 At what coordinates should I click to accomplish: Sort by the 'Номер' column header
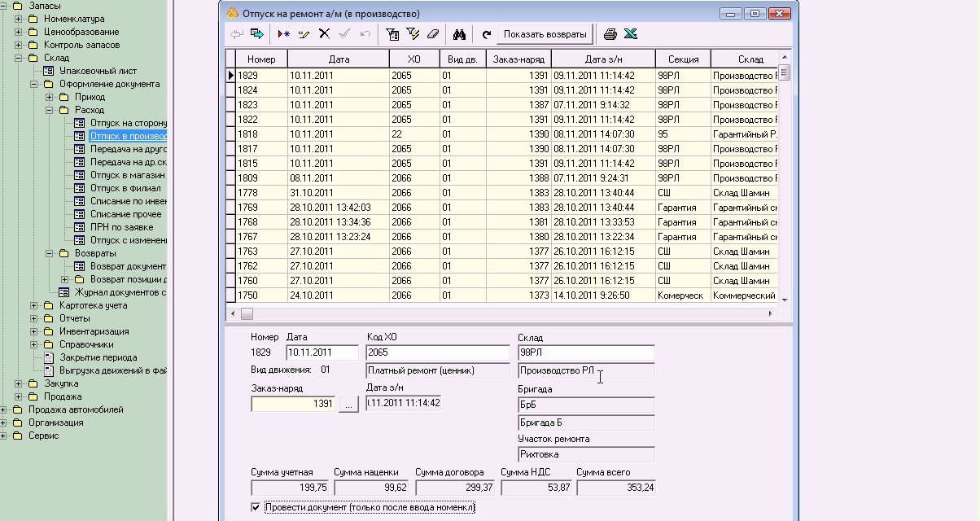[x=261, y=59]
